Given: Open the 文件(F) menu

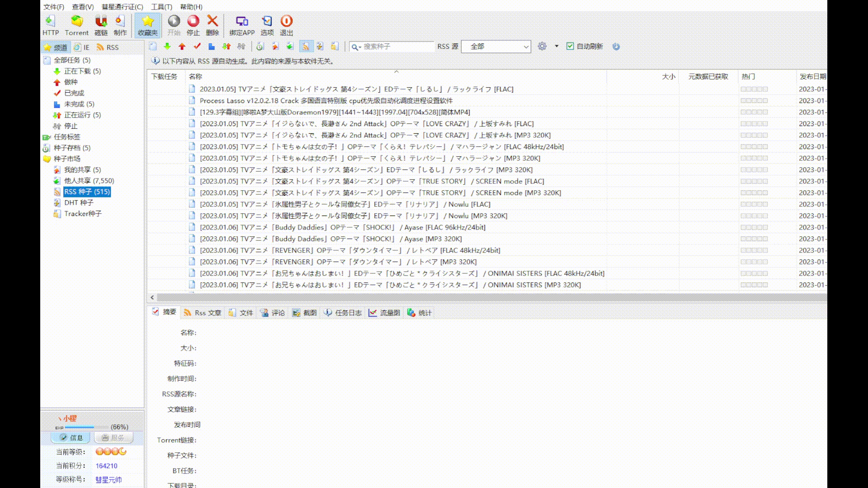Looking at the screenshot, I should click(x=53, y=7).
